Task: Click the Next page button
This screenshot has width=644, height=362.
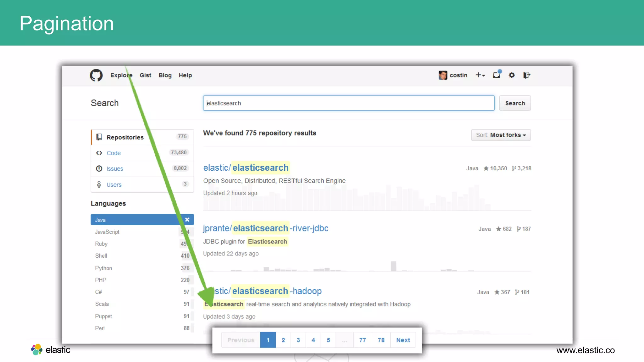Action: click(x=403, y=340)
